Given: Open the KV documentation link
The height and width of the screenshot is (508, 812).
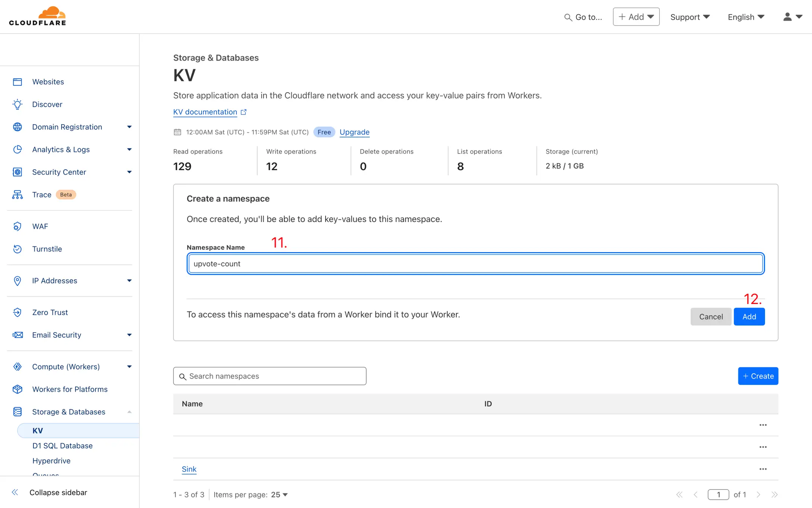Looking at the screenshot, I should pos(205,112).
